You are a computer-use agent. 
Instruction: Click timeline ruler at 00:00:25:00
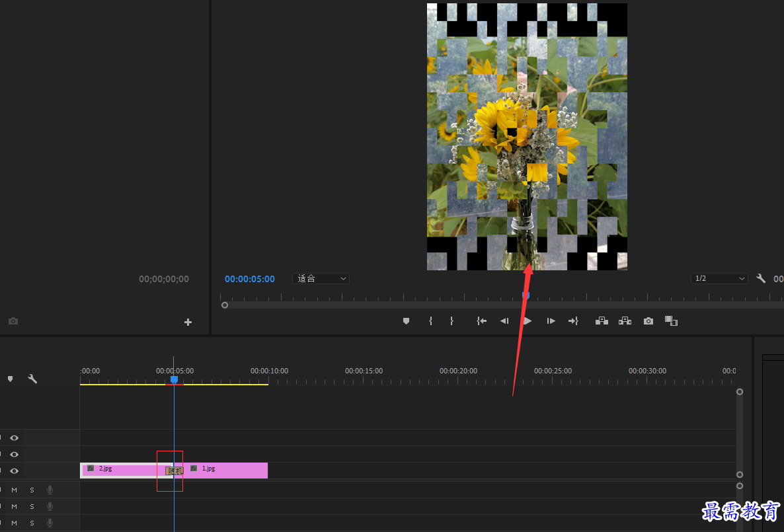[553, 371]
